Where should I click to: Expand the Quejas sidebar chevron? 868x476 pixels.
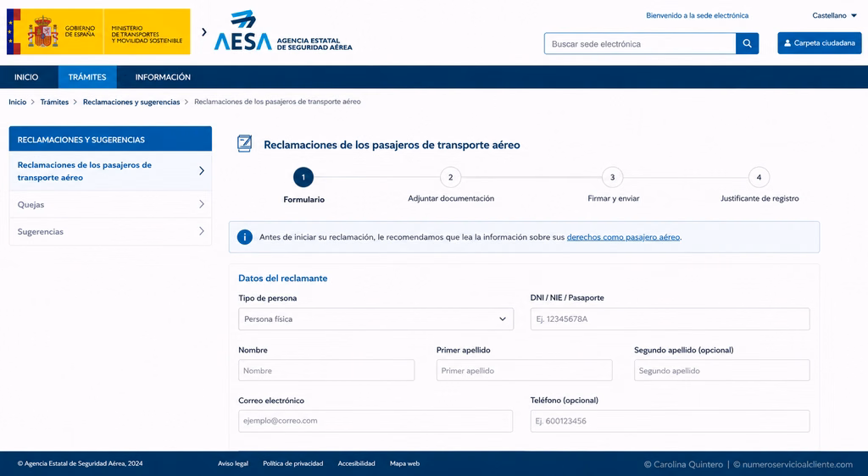pos(202,204)
